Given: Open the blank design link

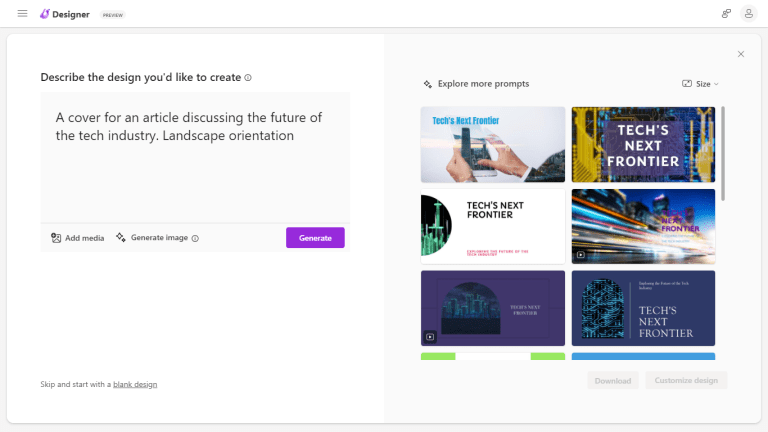Looking at the screenshot, I should click(135, 384).
